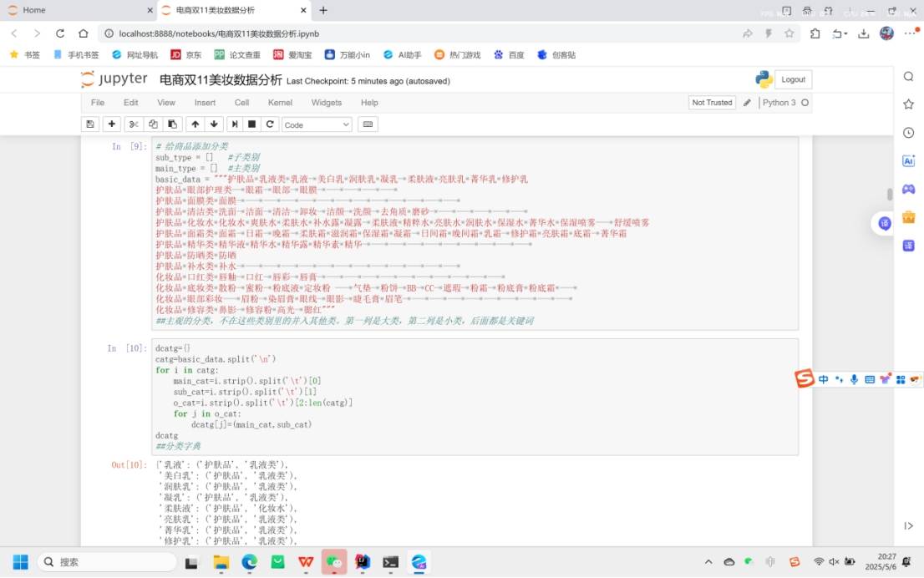924x578 pixels.
Task: Save notebook with the floppy disk icon
Action: tap(90, 124)
